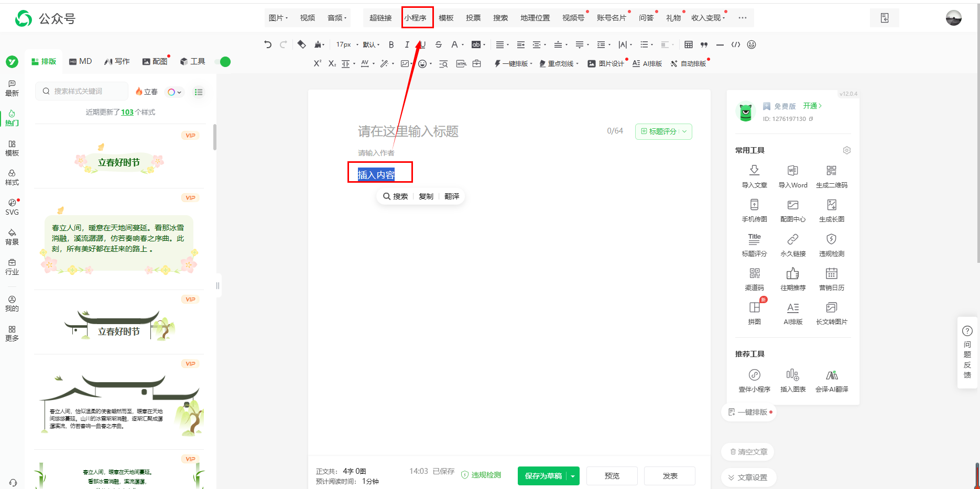
Task: Open the 永久链接 tool
Action: click(793, 244)
